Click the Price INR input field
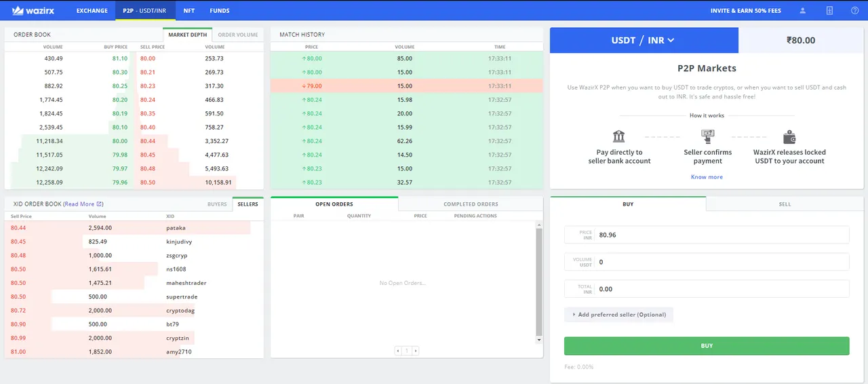 pos(707,235)
